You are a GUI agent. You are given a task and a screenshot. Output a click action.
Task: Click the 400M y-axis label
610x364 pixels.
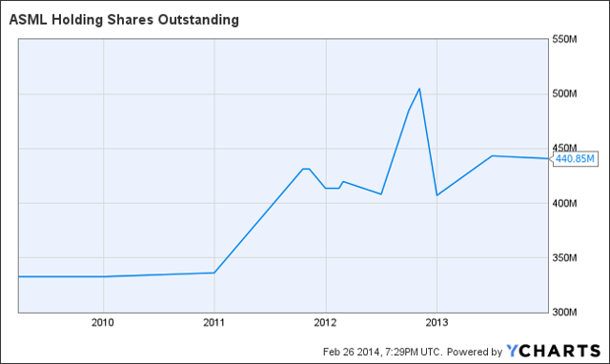pyautogui.click(x=564, y=203)
